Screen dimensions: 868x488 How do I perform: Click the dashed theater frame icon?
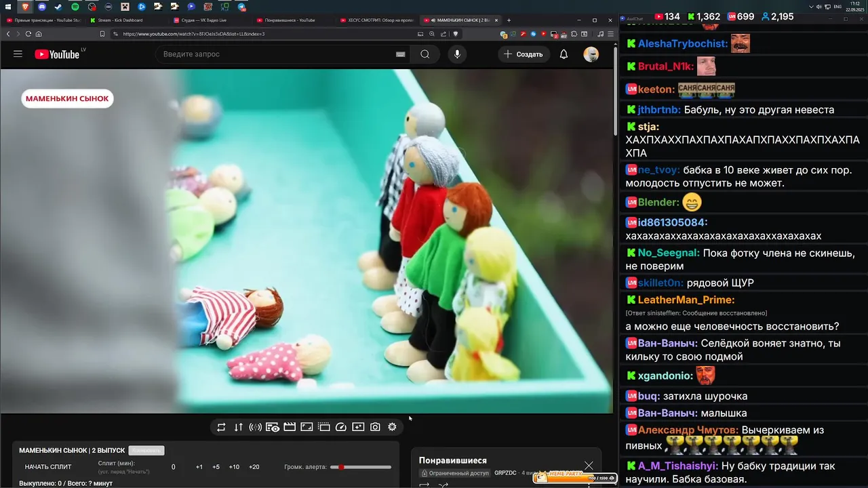(x=324, y=427)
